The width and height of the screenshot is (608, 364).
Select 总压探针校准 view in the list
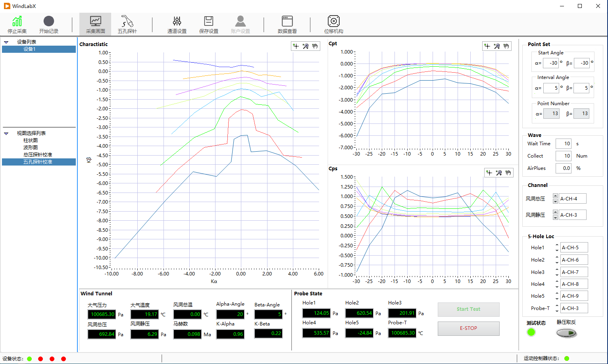(38, 155)
